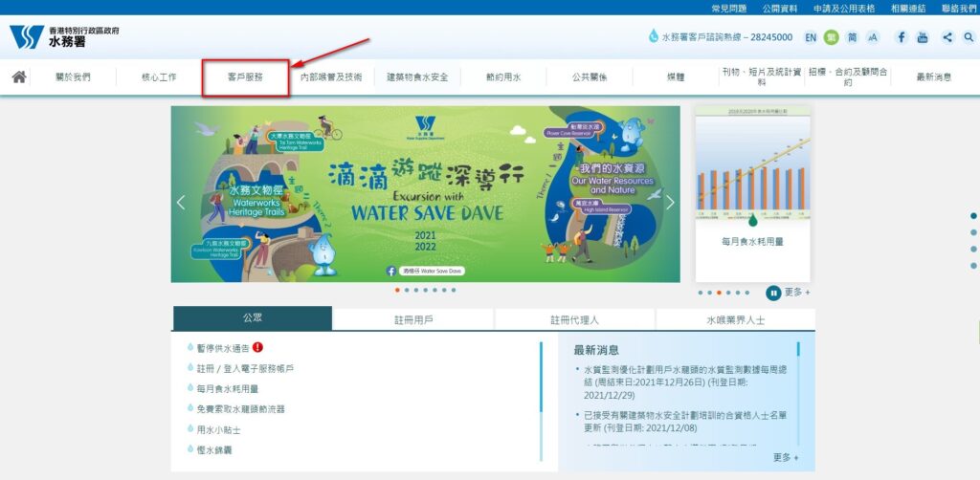Open the 公共關係 menu

pos(590,77)
